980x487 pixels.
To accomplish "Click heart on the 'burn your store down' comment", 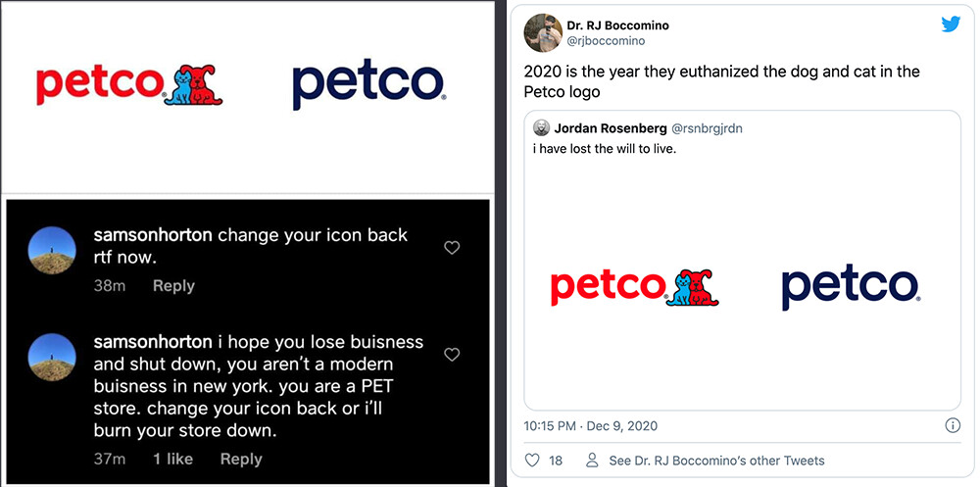I will (452, 354).
